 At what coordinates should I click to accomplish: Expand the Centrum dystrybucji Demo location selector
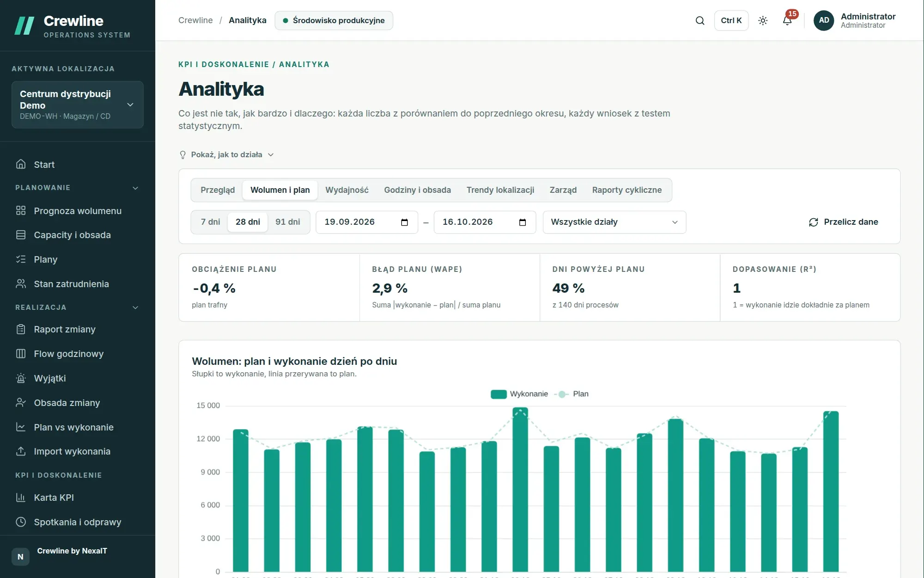click(x=78, y=105)
